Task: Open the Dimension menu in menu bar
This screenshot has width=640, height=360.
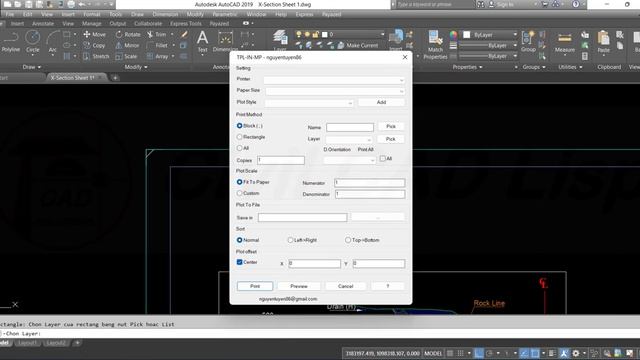Action: point(165,14)
